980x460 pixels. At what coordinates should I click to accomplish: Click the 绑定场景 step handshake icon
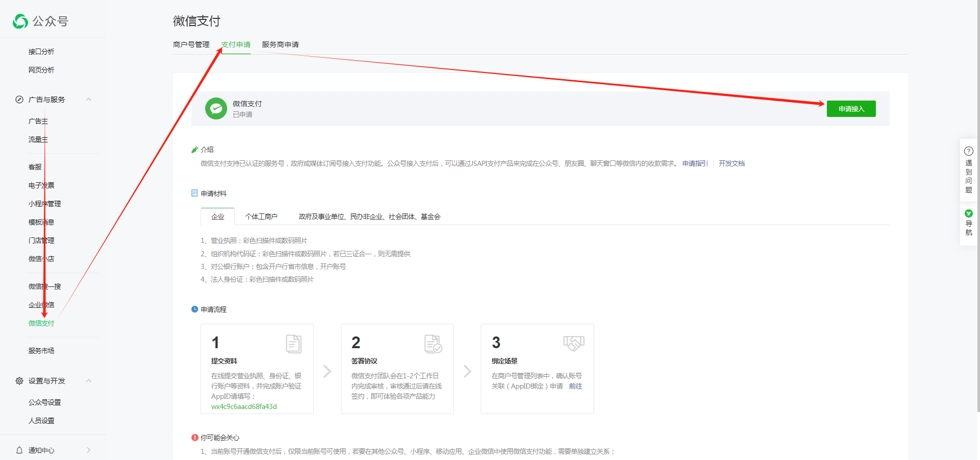point(574,344)
